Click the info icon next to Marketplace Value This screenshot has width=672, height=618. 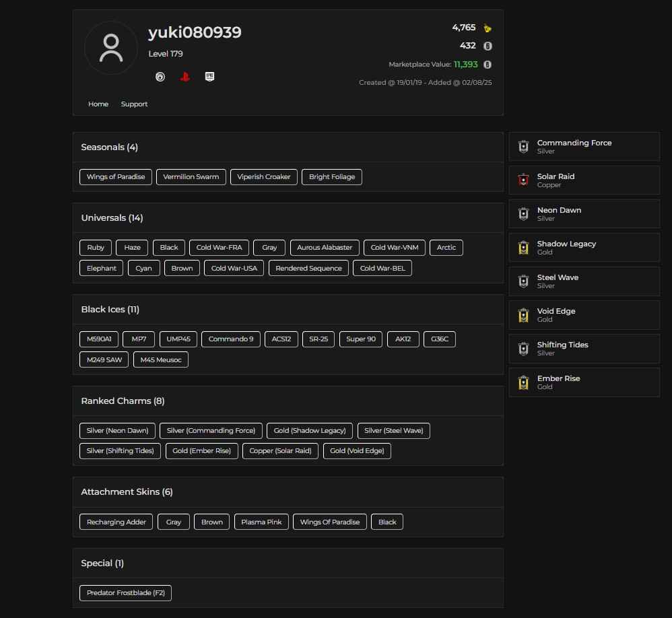(x=486, y=64)
